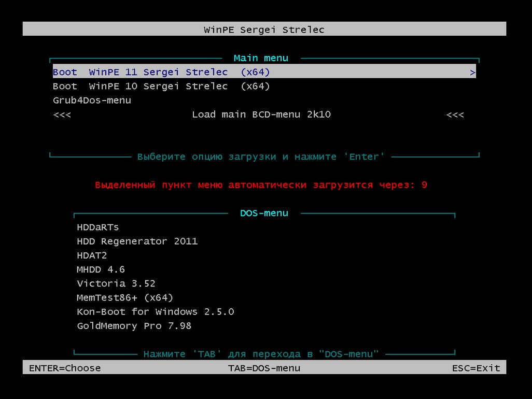This screenshot has height=399, width=532.
Task: Click TAB=DOS-menu in the bottom bar
Action: [x=264, y=368]
